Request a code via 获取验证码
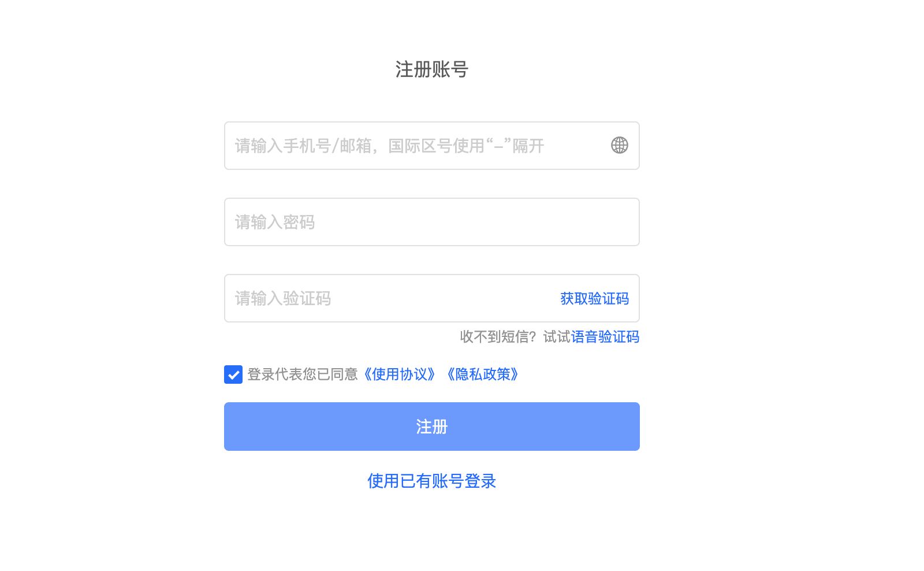This screenshot has height=571, width=924. click(x=594, y=298)
